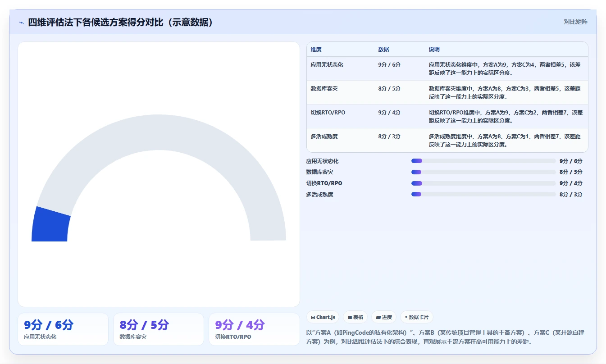The width and height of the screenshot is (606, 364).
Task: Select the 数据库容灾 cell in the table
Action: pyautogui.click(x=324, y=89)
